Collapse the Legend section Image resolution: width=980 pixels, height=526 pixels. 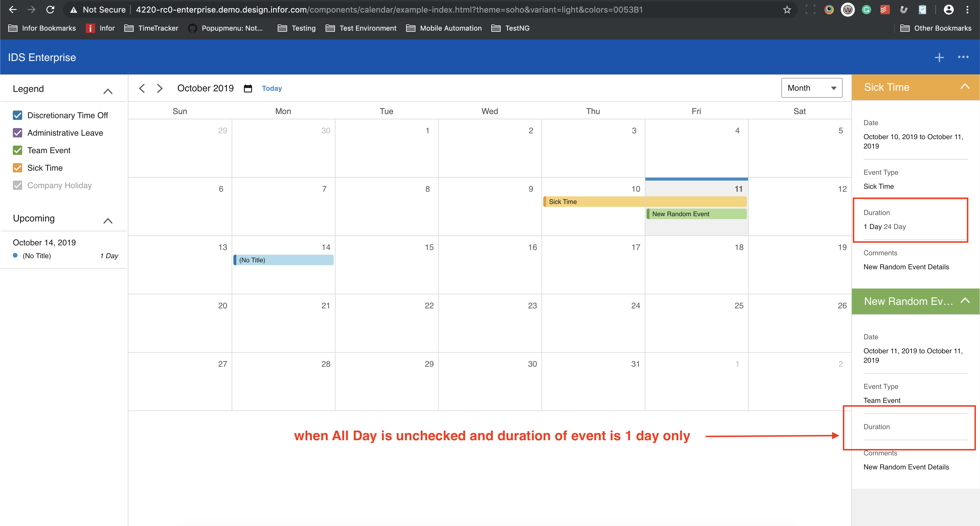pos(108,91)
